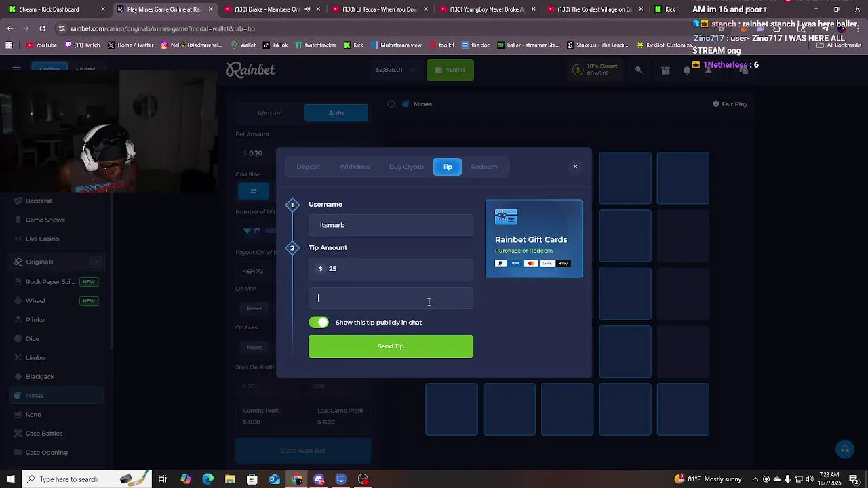Open Game Shows in the sidebar
This screenshot has height=488, width=868.
pos(45,220)
